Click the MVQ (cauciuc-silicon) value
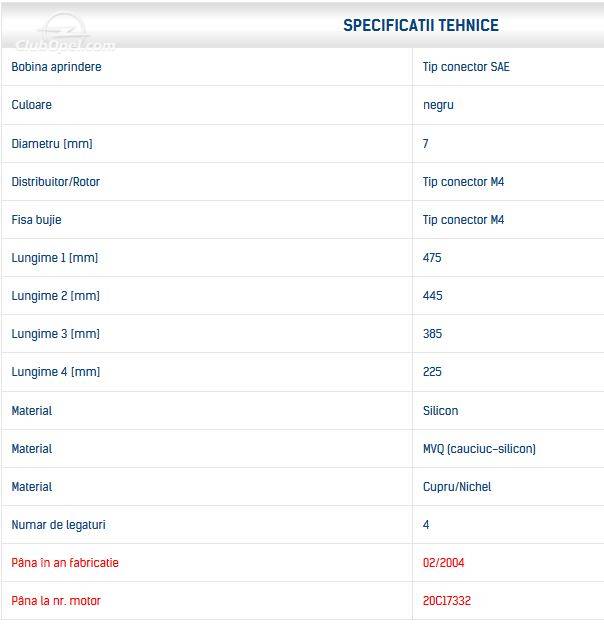604x640 pixels. [479, 449]
